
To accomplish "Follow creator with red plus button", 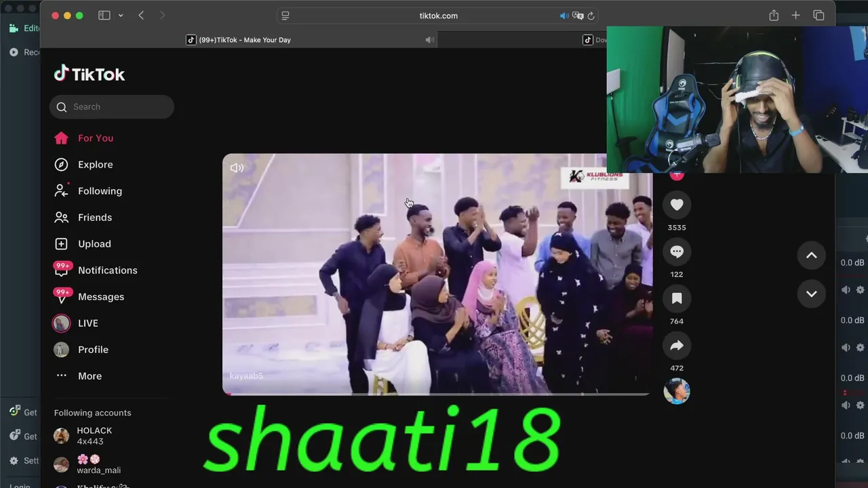I will point(677,176).
